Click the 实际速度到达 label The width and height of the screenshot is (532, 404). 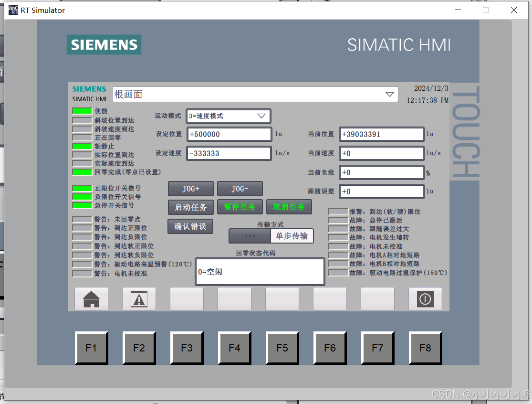(x=115, y=163)
